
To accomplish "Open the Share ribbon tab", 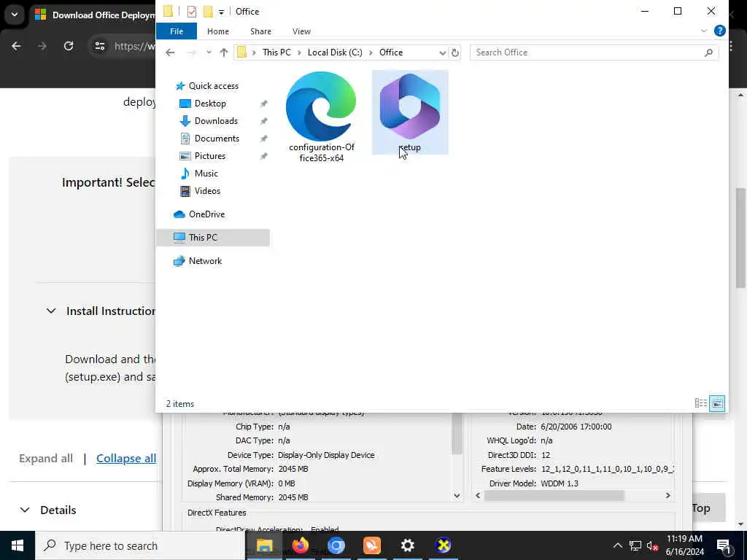I will (260, 31).
